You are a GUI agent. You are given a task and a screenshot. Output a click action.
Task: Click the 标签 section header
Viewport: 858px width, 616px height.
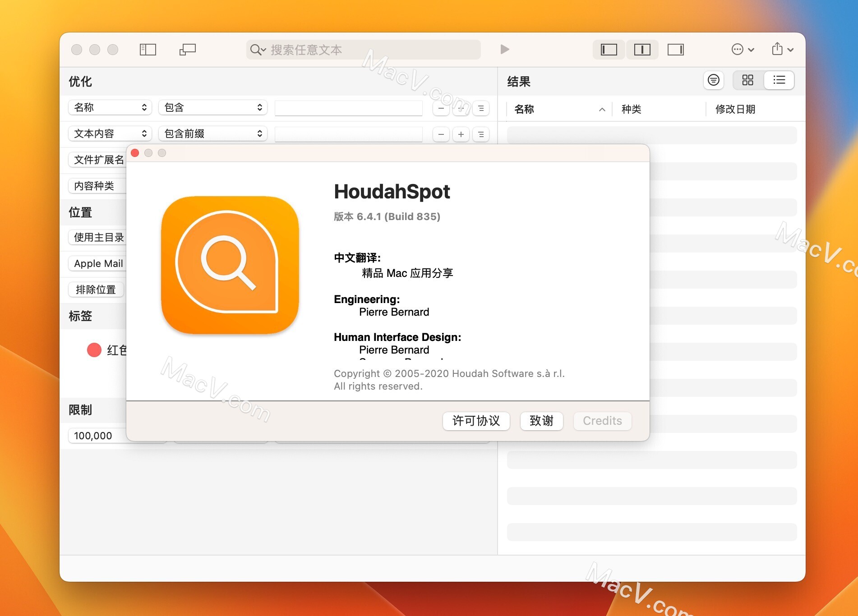80,316
